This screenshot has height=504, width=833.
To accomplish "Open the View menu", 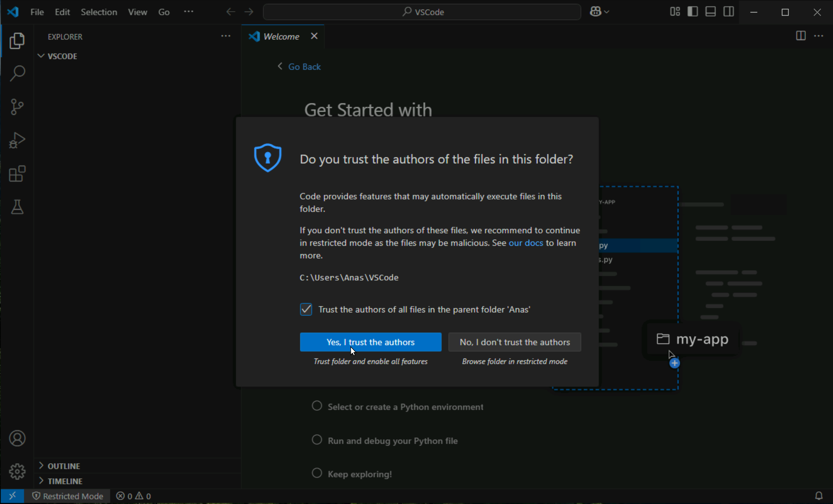I will pyautogui.click(x=137, y=12).
